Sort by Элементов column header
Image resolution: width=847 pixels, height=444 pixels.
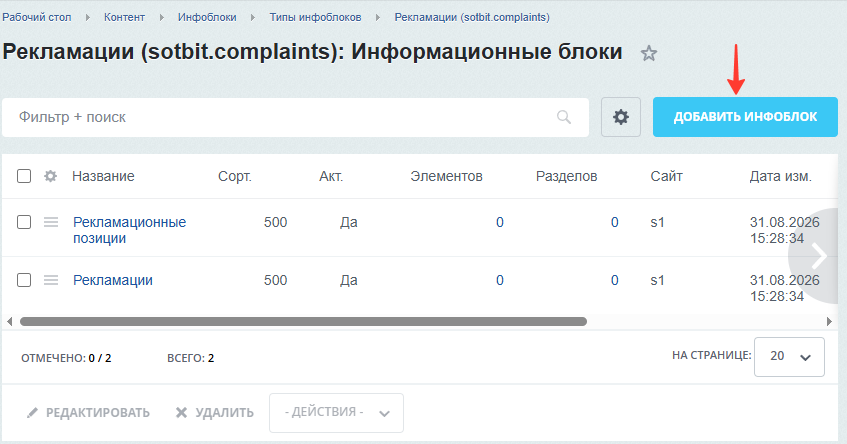coord(446,176)
